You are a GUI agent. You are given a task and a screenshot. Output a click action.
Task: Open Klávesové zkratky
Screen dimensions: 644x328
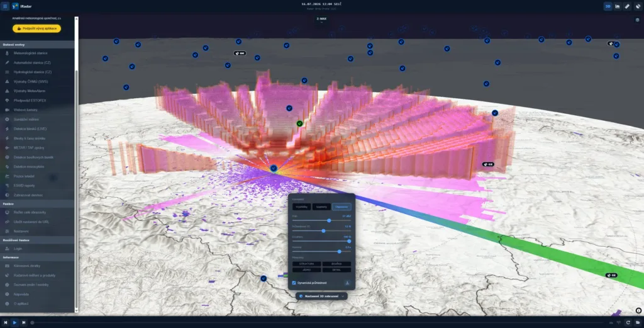(x=37, y=266)
